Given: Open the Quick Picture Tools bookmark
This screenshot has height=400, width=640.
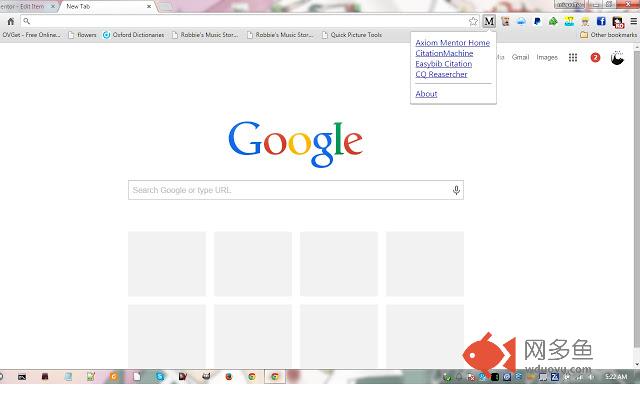Looking at the screenshot, I should pyautogui.click(x=352, y=35).
